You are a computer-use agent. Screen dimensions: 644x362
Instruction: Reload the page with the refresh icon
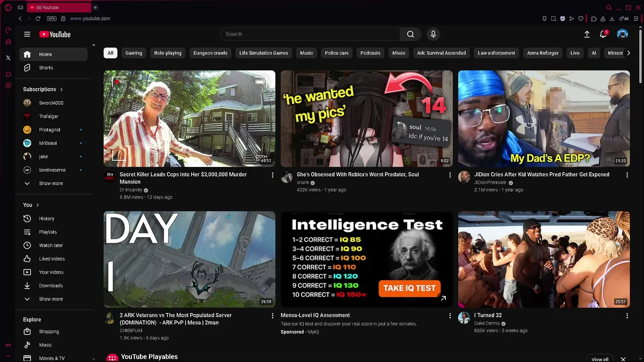tap(38, 19)
